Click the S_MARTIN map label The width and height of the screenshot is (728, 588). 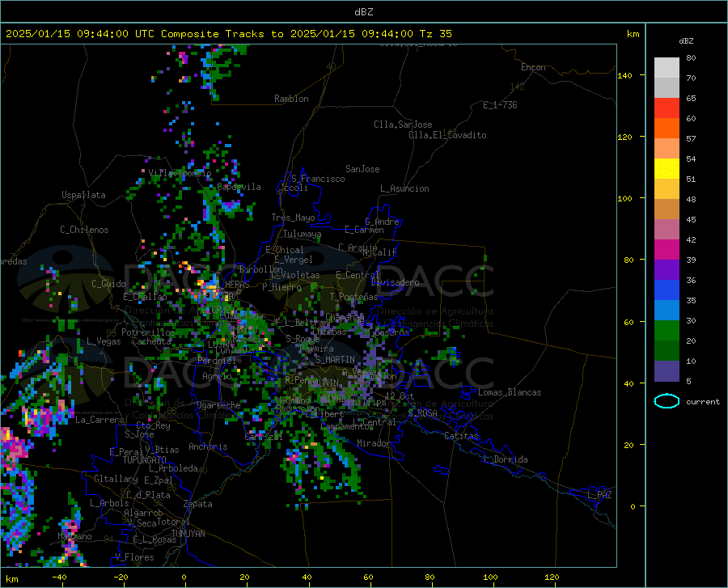[335, 360]
